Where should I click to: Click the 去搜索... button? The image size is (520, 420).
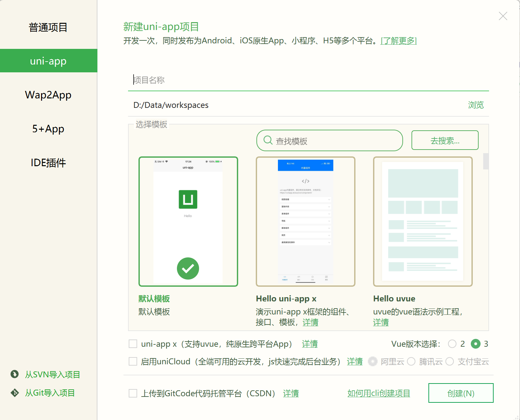tap(445, 140)
